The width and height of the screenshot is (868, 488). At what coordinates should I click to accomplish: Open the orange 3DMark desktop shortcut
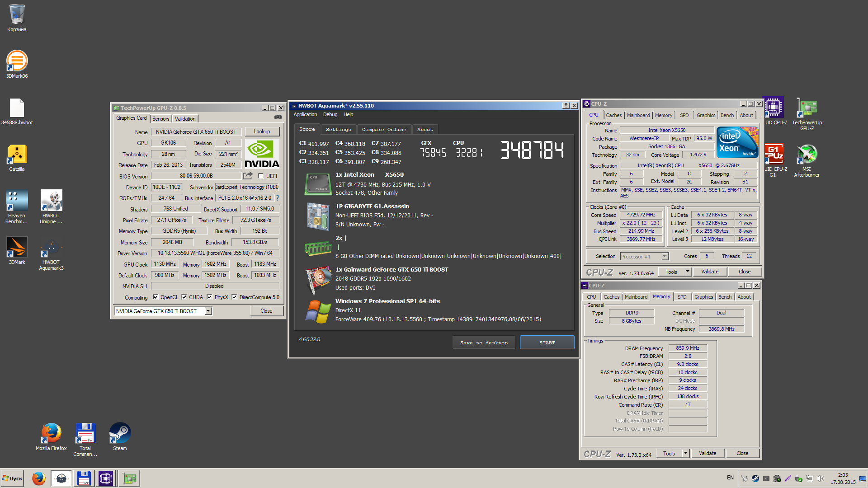pyautogui.click(x=17, y=250)
